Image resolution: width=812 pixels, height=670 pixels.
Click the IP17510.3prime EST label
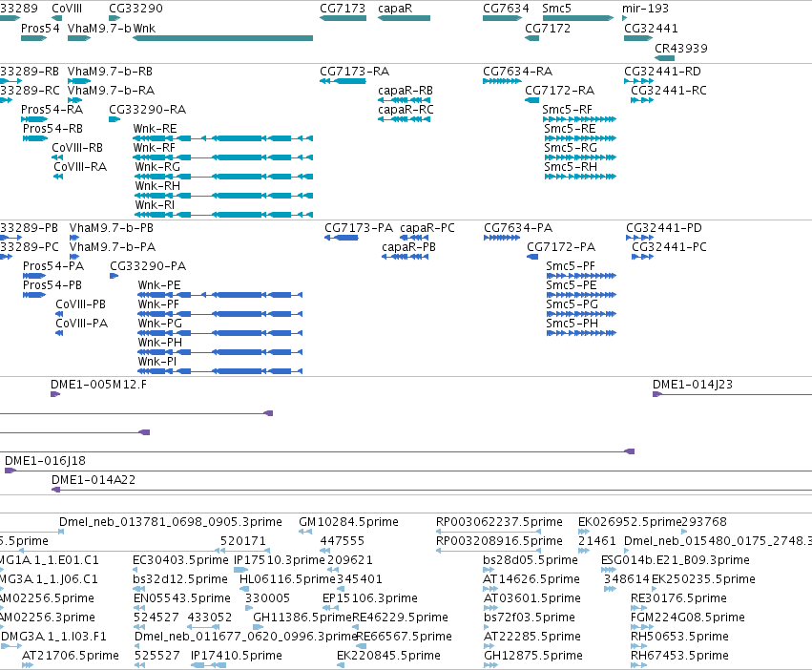[x=280, y=559]
